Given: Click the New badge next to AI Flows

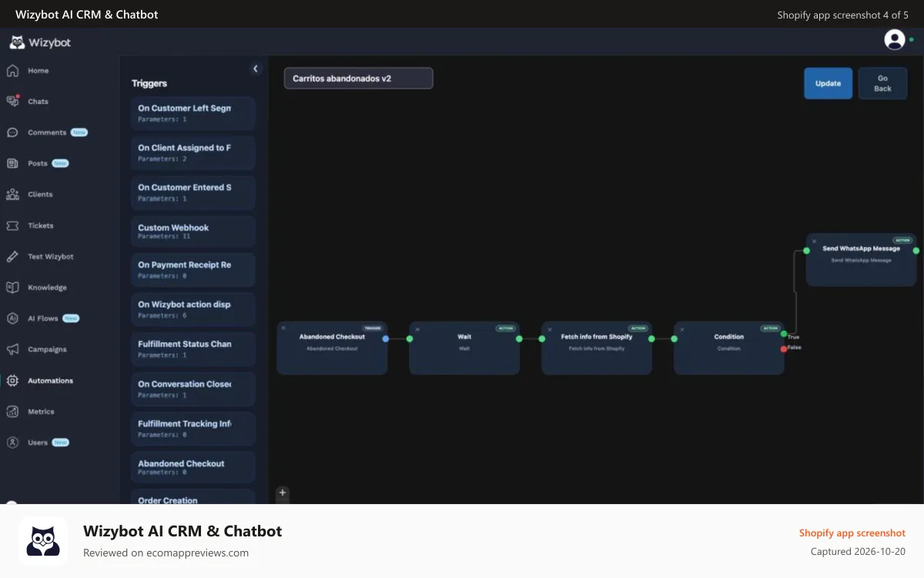Looking at the screenshot, I should (x=71, y=318).
